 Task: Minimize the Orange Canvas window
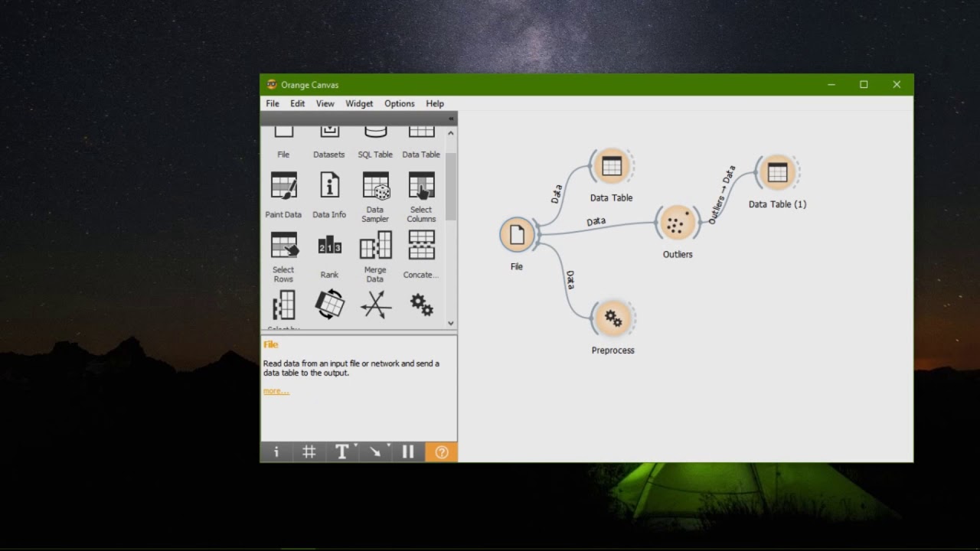click(x=831, y=84)
